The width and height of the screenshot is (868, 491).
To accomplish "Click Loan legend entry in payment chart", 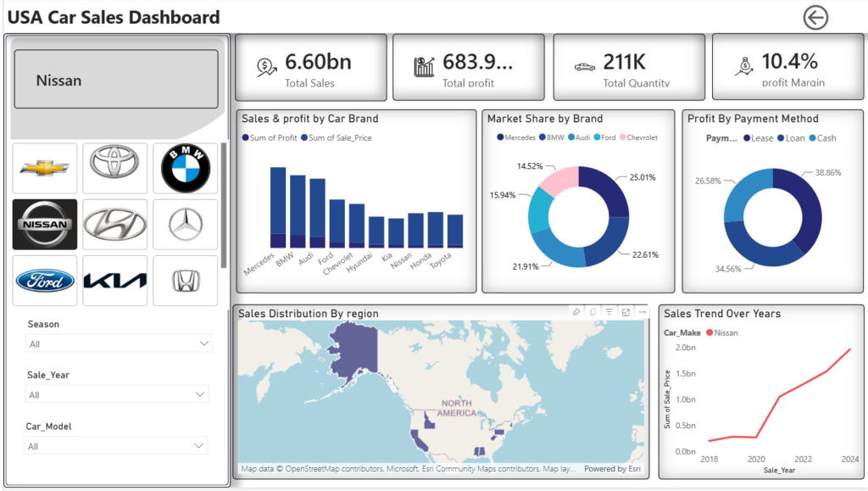I will [x=791, y=138].
